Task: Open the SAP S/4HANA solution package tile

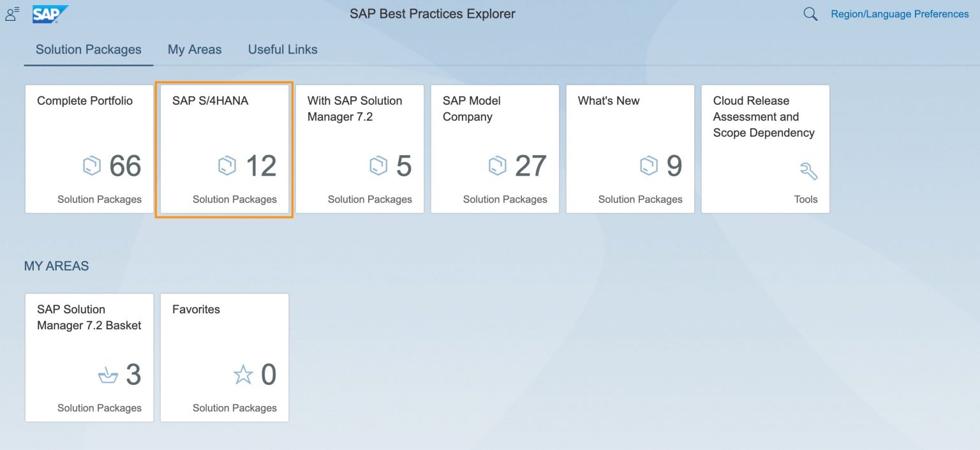Action: (224, 149)
